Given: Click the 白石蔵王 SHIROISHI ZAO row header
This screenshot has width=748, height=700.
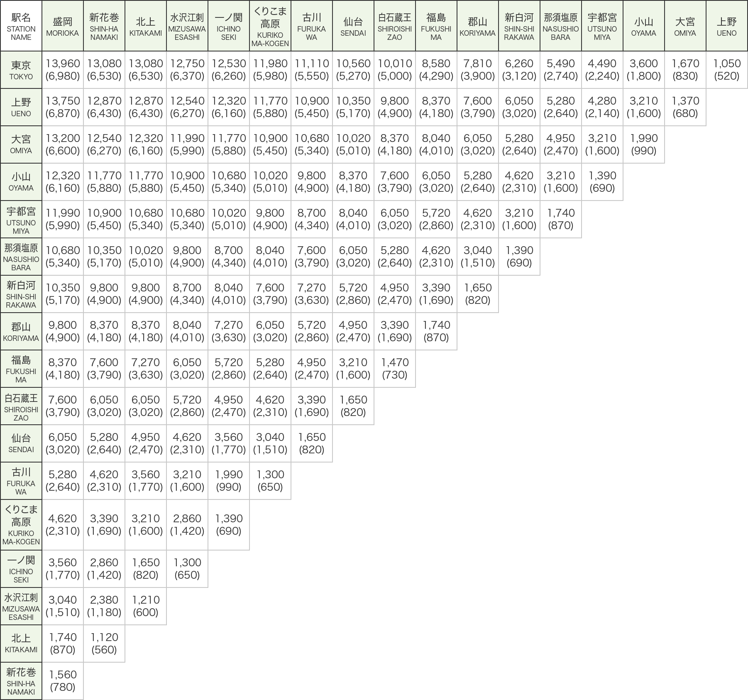Looking at the screenshot, I should coord(21,406).
